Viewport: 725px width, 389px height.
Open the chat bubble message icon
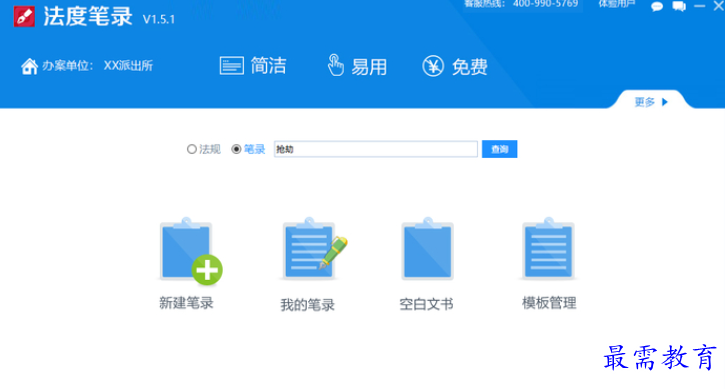click(x=657, y=6)
